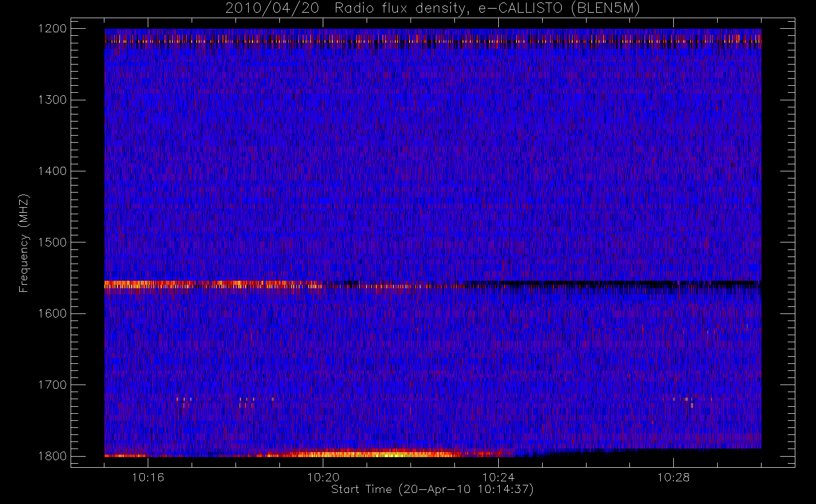Select the 1300 frequency tick label
Viewport: 816px width, 504px height.
pyautogui.click(x=52, y=100)
